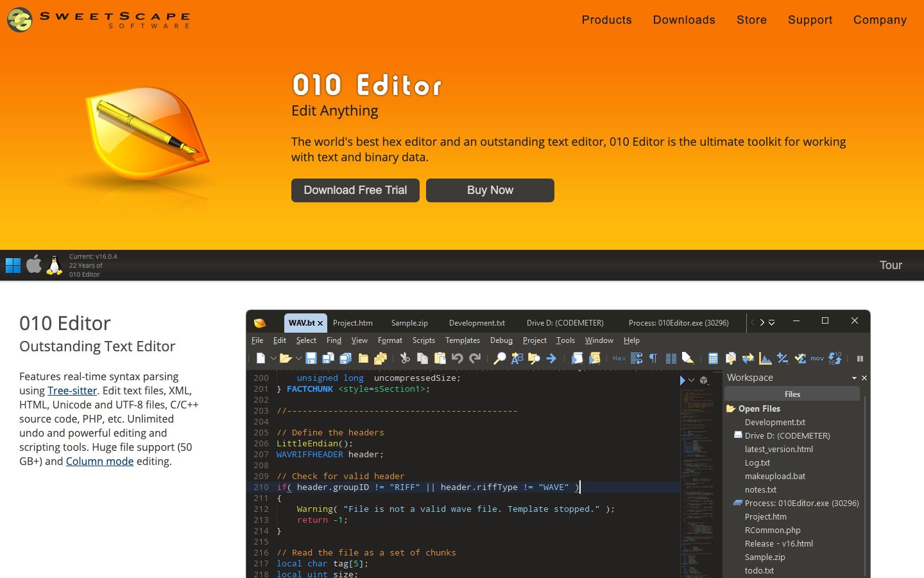924x578 pixels.
Task: Click the Buy Now button
Action: tap(490, 190)
